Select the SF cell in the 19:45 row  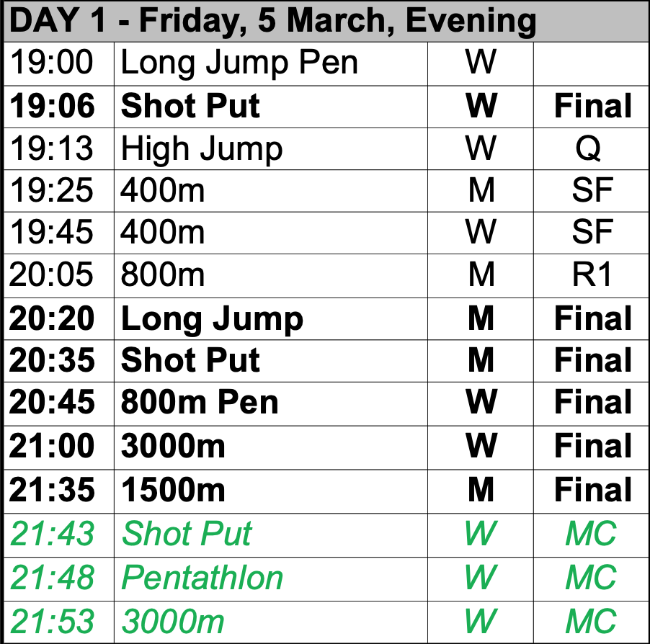pyautogui.click(x=591, y=233)
